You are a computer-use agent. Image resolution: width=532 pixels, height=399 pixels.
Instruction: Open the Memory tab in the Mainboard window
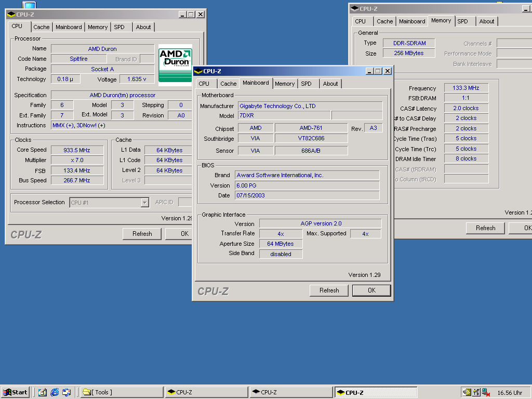coord(285,84)
